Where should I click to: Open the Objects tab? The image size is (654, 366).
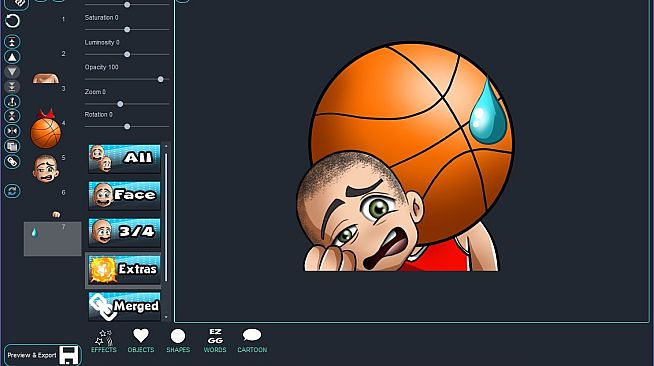141,341
